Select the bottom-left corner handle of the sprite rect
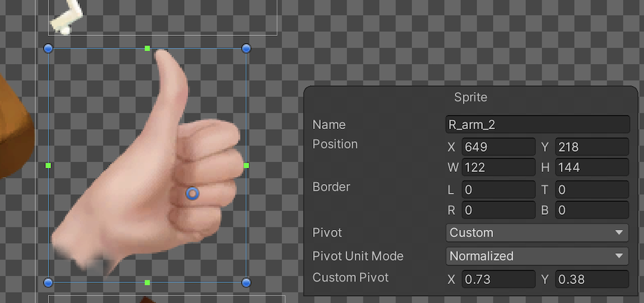 tap(48, 282)
